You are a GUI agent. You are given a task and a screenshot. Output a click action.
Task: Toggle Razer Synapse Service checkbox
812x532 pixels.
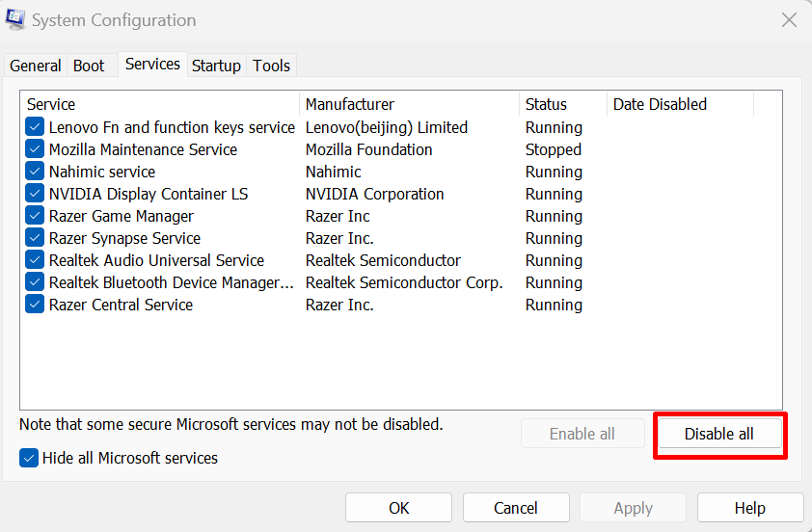pyautogui.click(x=35, y=238)
